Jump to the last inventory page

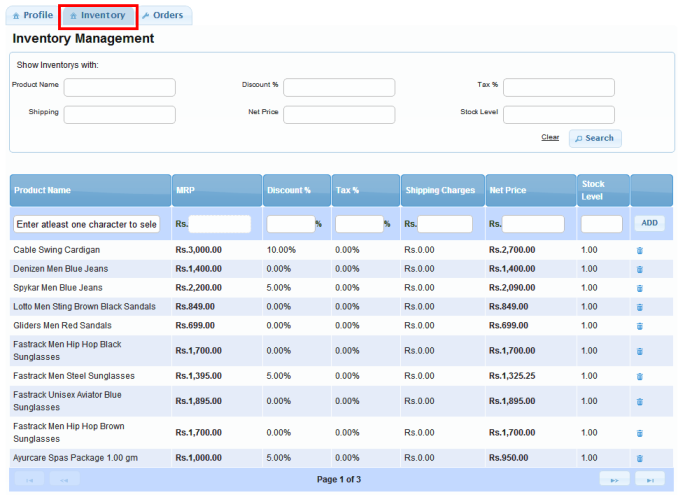[650, 479]
